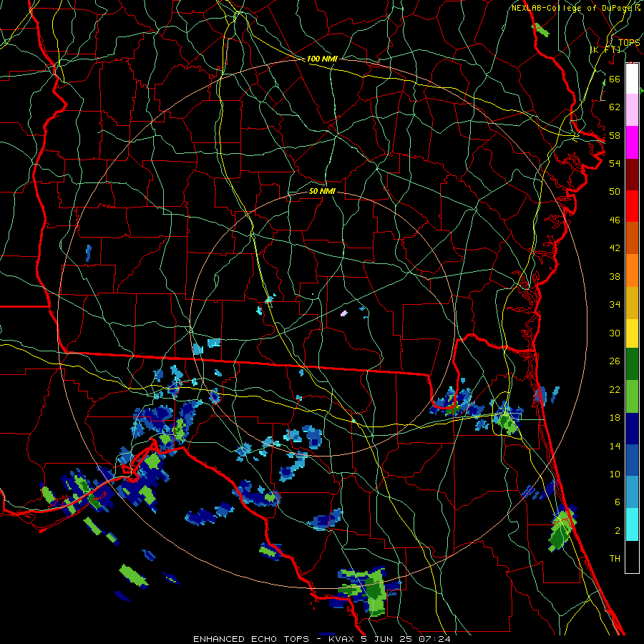Click the 50 NMI range ring label
Viewport: 644px width, 644px height.
pos(322,191)
